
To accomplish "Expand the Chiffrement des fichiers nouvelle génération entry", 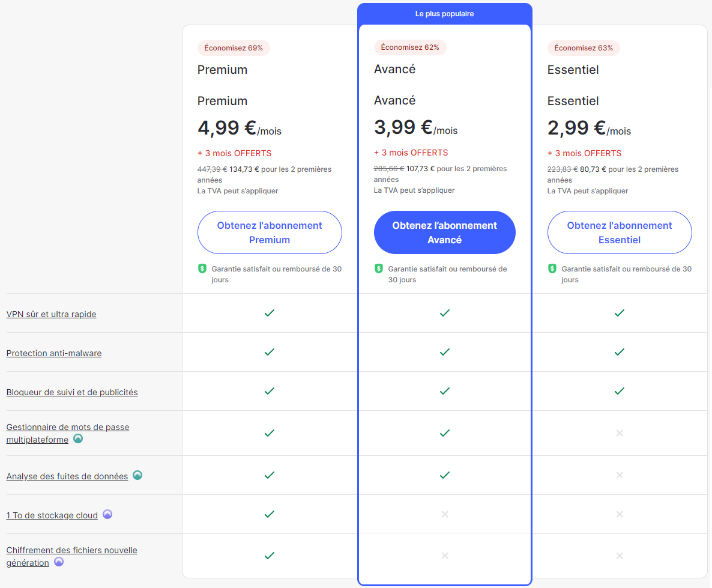I will point(71,550).
